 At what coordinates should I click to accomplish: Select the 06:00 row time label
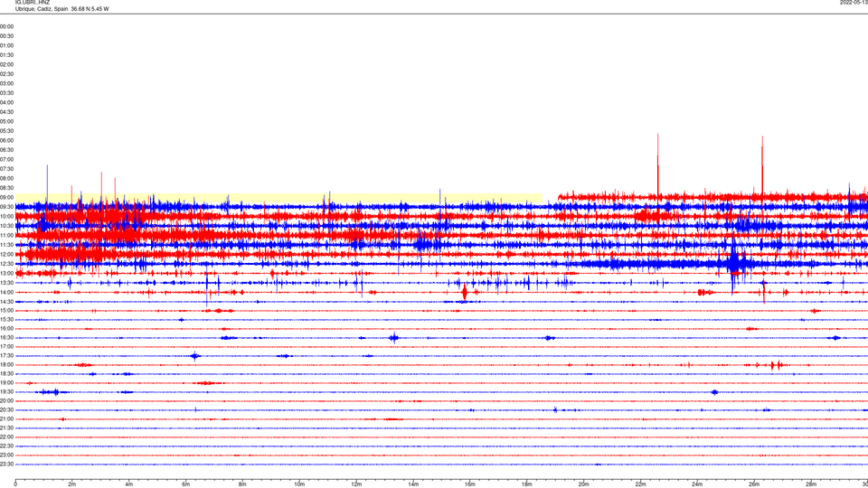point(6,141)
